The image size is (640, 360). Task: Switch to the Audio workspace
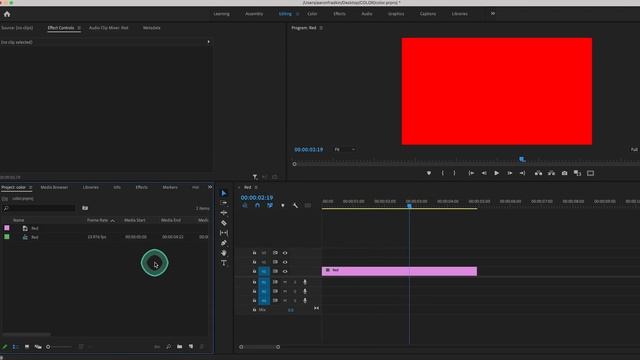click(x=367, y=14)
